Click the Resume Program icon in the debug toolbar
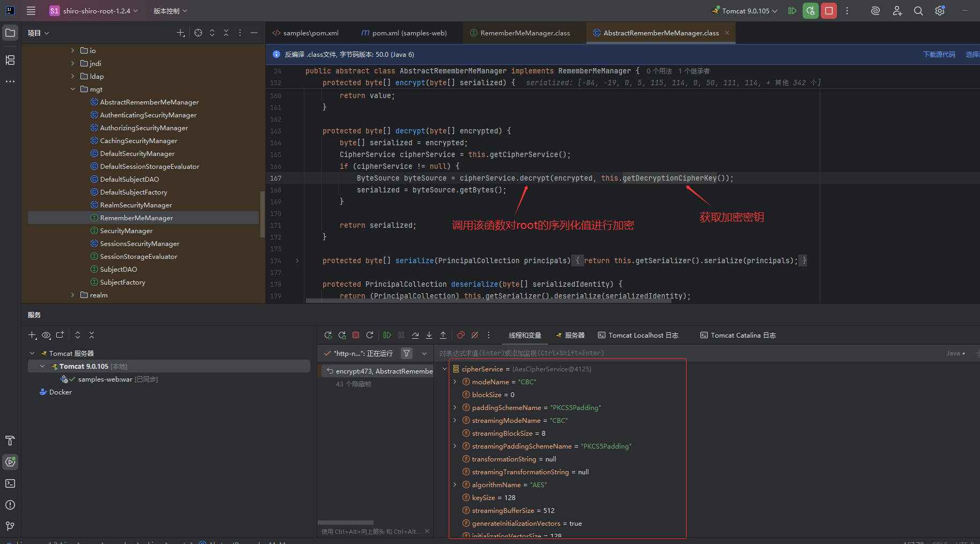 (x=387, y=335)
